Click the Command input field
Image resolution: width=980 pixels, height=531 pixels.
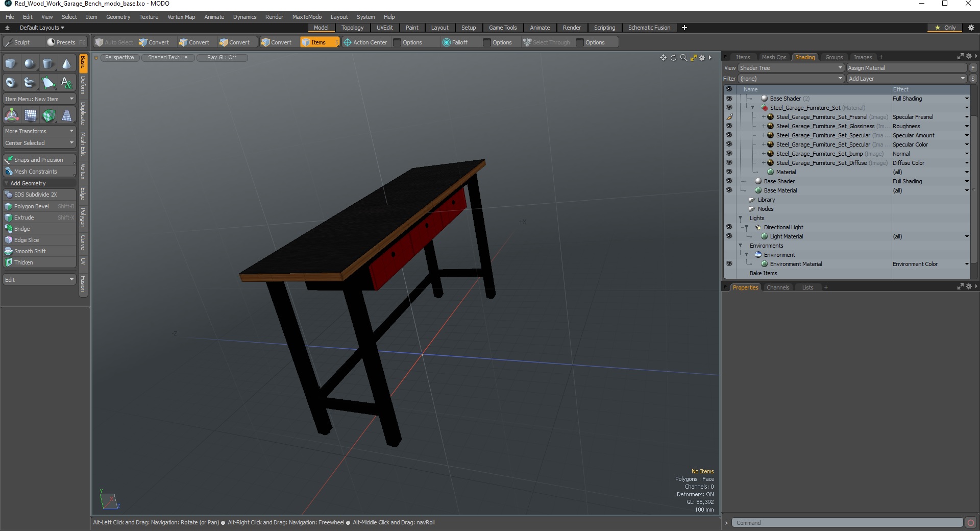tap(847, 523)
